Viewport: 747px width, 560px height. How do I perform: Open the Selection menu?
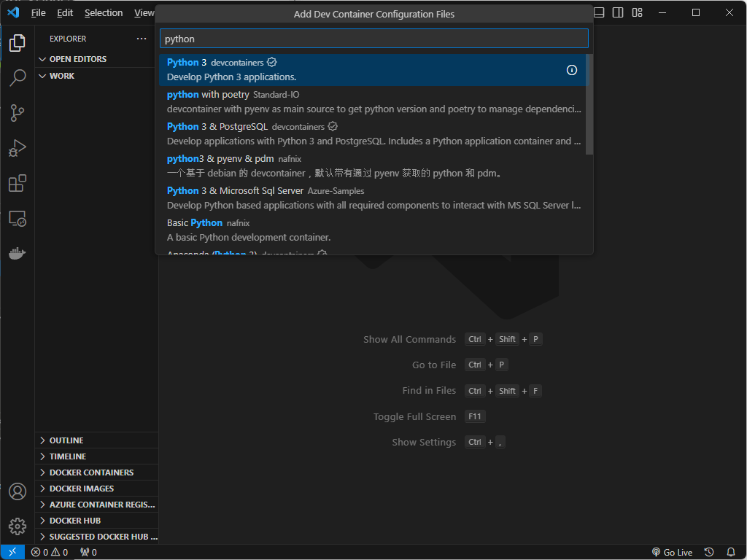[x=104, y=13]
